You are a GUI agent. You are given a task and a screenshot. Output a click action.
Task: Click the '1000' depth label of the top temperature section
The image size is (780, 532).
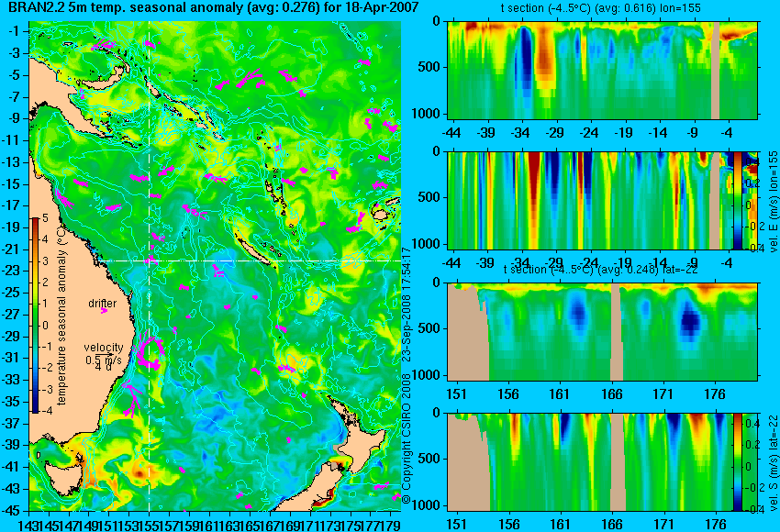427,114
